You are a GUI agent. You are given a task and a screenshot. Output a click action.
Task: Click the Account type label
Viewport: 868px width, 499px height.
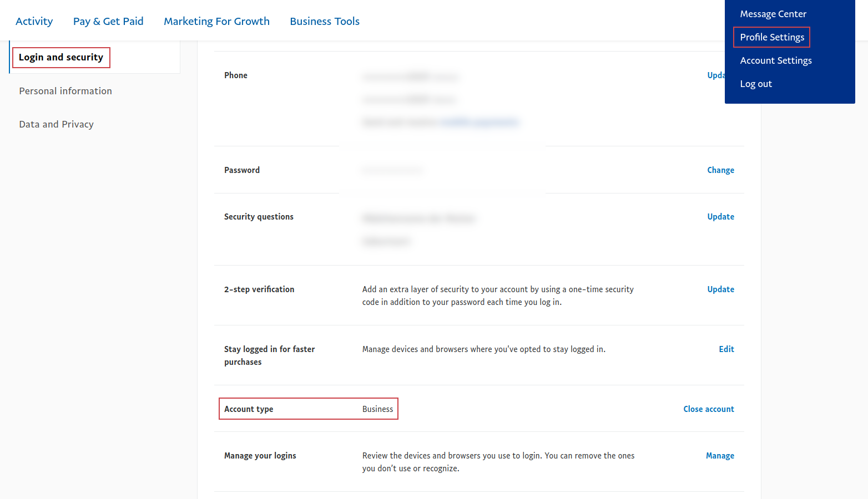[x=249, y=409]
